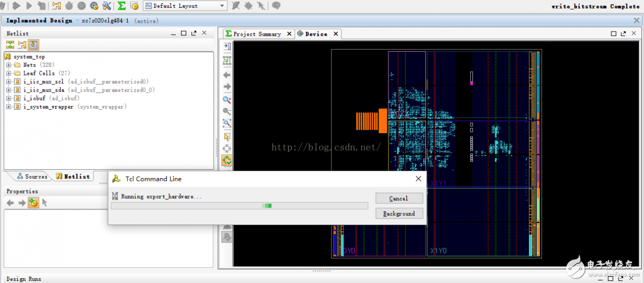This screenshot has width=644, height=283.
Task: Click the green sigma Project Summary toolbar icon
Action: click(121, 6)
